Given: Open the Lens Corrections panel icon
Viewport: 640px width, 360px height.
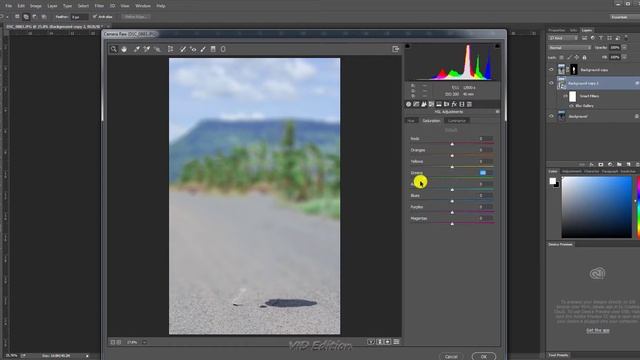Looking at the screenshot, I should [447, 104].
